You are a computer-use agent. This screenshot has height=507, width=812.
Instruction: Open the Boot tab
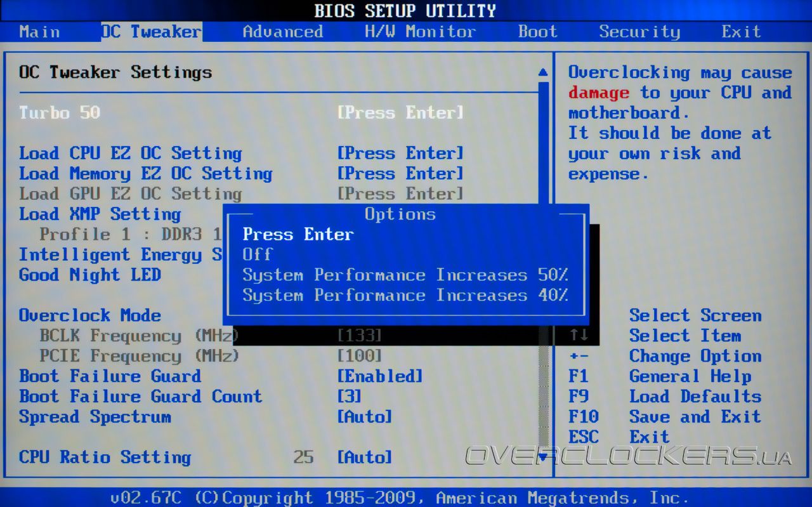(537, 32)
